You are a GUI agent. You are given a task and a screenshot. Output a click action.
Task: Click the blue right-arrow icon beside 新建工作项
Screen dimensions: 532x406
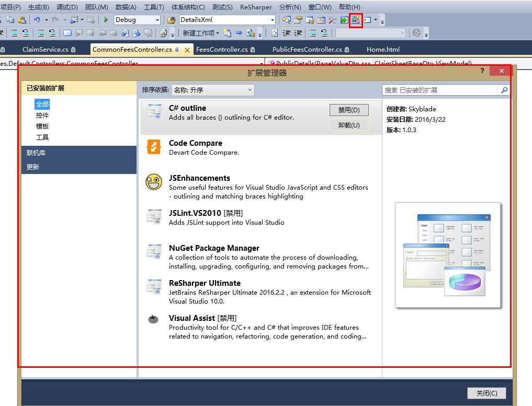click(239, 33)
